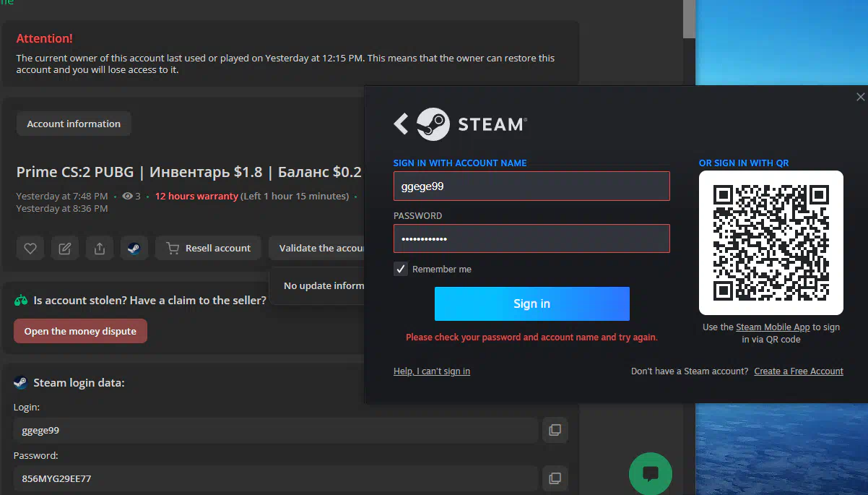
Task: Copy the password 856MYG29EE77 with copy icon
Action: point(555,478)
